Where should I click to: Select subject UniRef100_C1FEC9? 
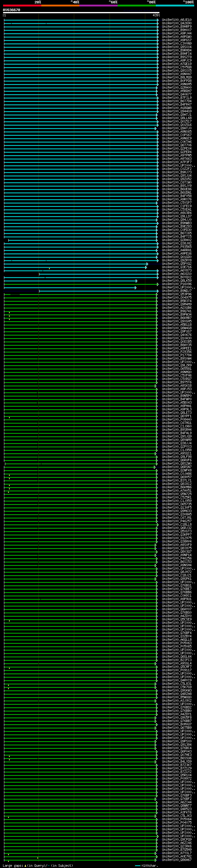click(x=177, y=206)
